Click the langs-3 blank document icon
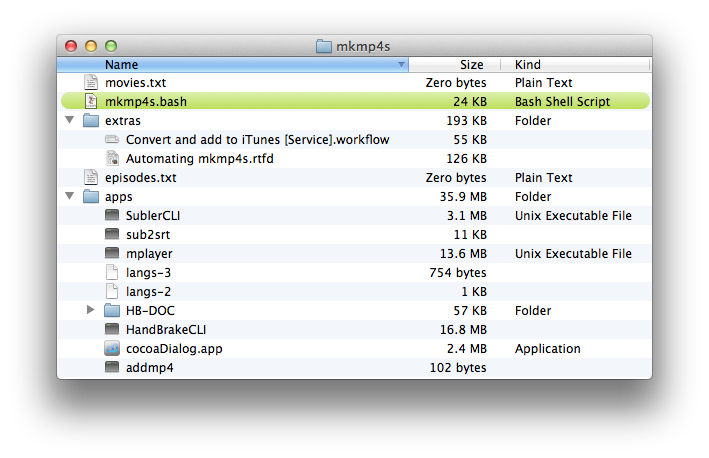 coord(112,272)
